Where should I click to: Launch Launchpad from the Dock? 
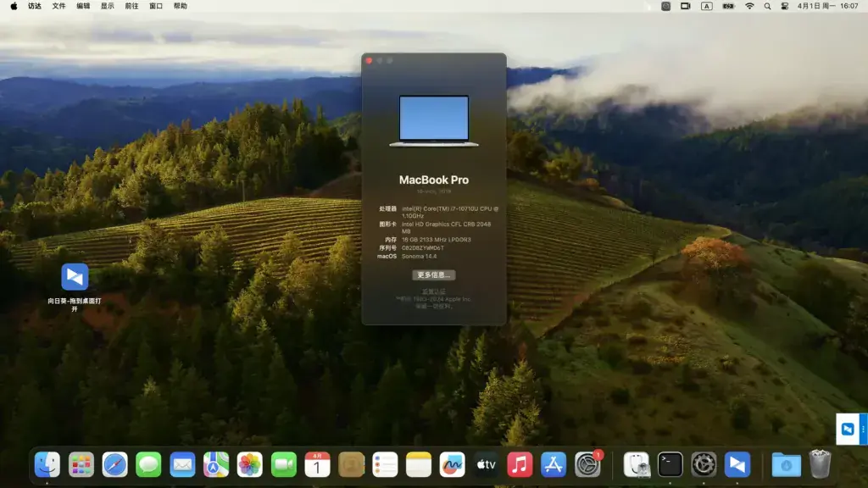(x=81, y=464)
